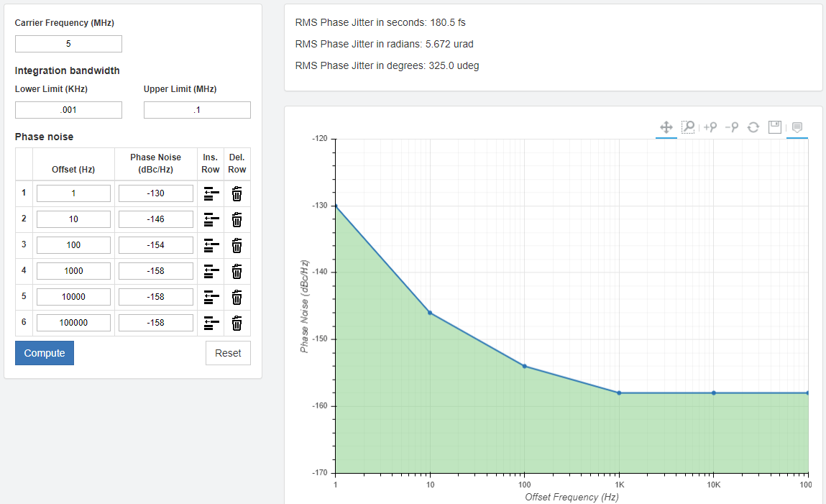The height and width of the screenshot is (504, 826).
Task: Delete row 4 with trash icon
Action: [237, 271]
